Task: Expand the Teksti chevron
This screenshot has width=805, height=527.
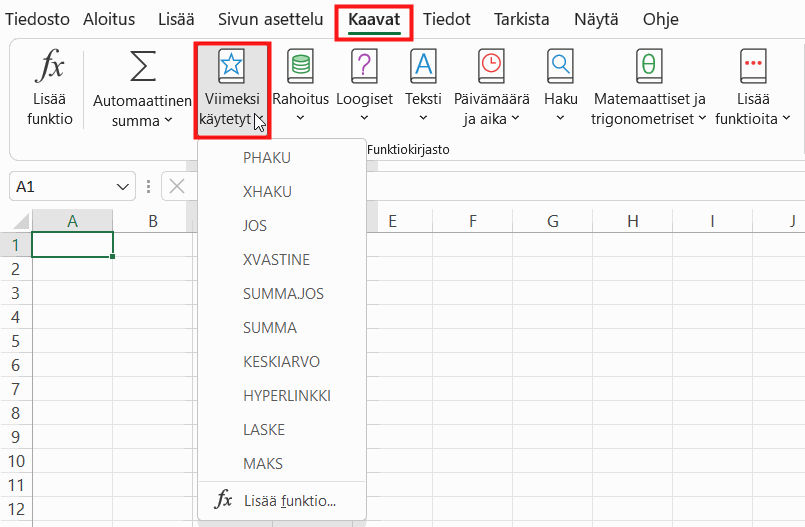Action: [423, 118]
